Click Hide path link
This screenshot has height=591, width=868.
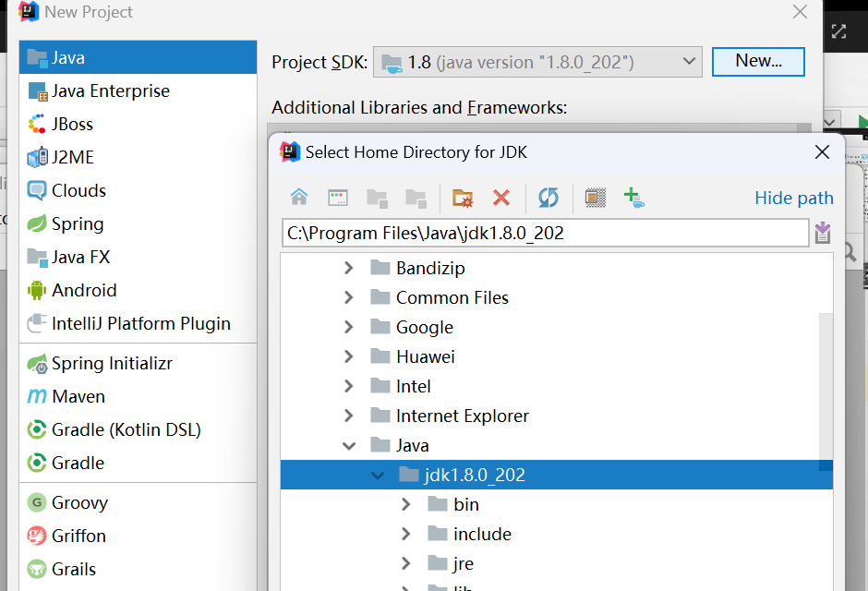pyautogui.click(x=794, y=199)
